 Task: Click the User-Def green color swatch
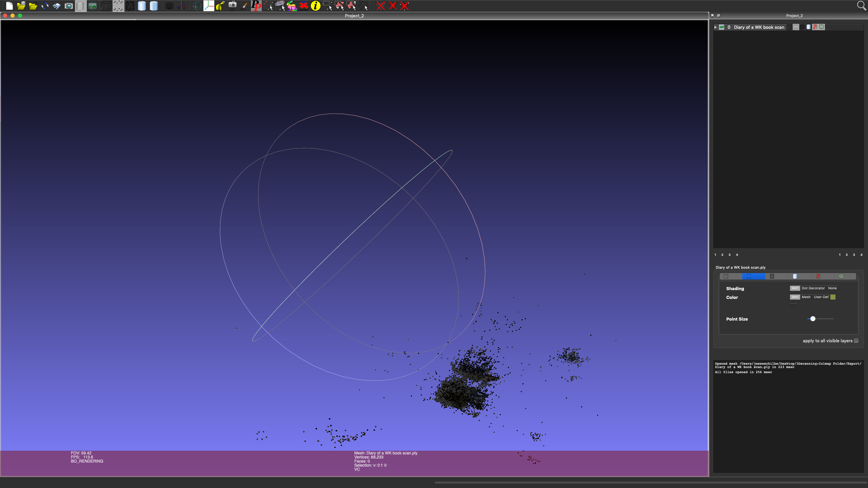coord(833,297)
